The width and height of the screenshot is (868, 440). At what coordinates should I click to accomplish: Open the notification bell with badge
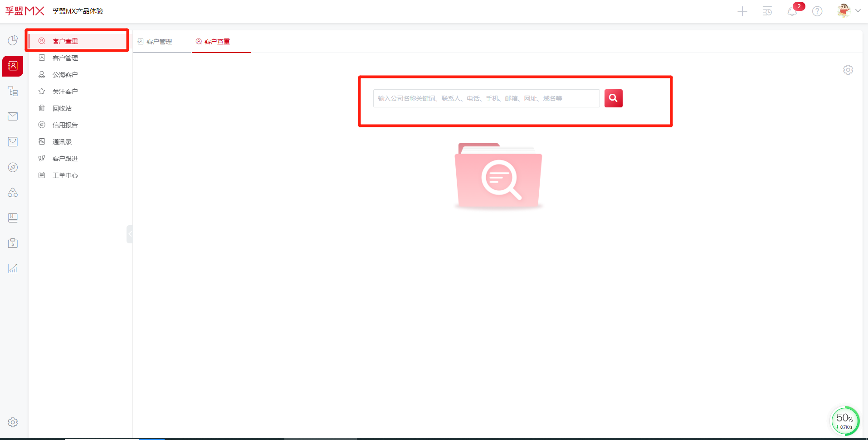[x=792, y=11]
